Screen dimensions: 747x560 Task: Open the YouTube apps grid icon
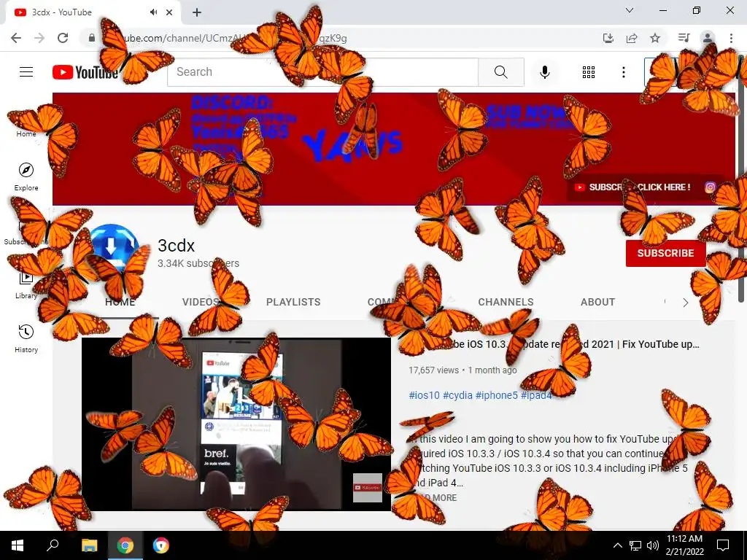(589, 72)
